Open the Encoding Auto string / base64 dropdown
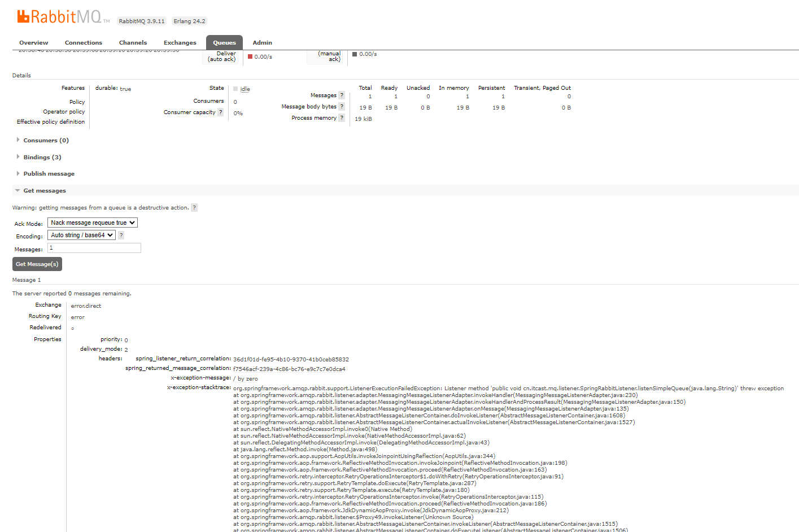Image resolution: width=799 pixels, height=532 pixels. (x=81, y=236)
